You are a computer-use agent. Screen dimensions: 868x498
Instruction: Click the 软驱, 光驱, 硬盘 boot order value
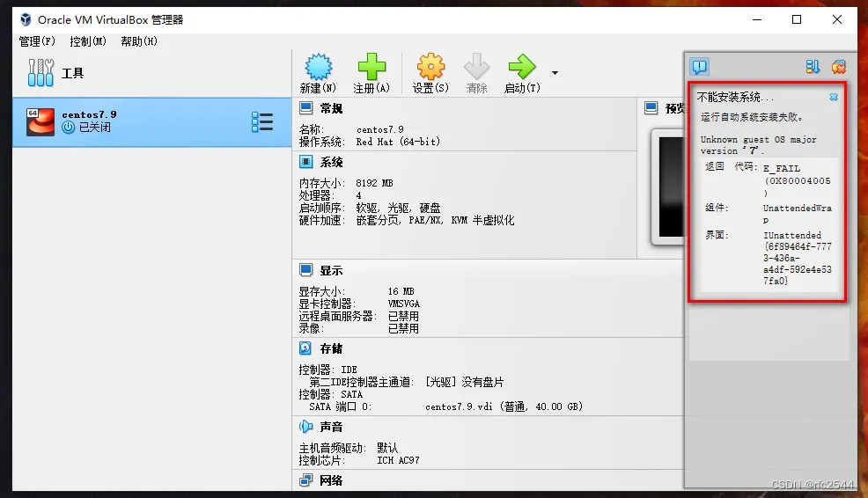click(x=398, y=208)
